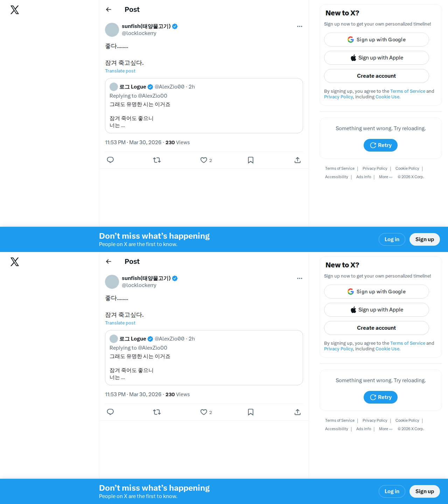Open sunfish profile avatar in the upper post
Viewport: 448px width, 504px height.
click(112, 30)
